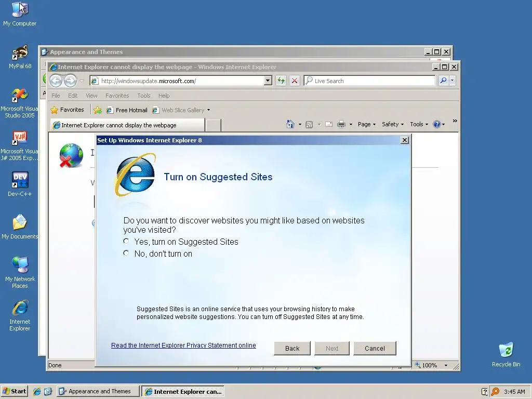Screen dimensions: 532x399
Task: Expand Web Slice Gallery dropdown
Action: click(208, 110)
